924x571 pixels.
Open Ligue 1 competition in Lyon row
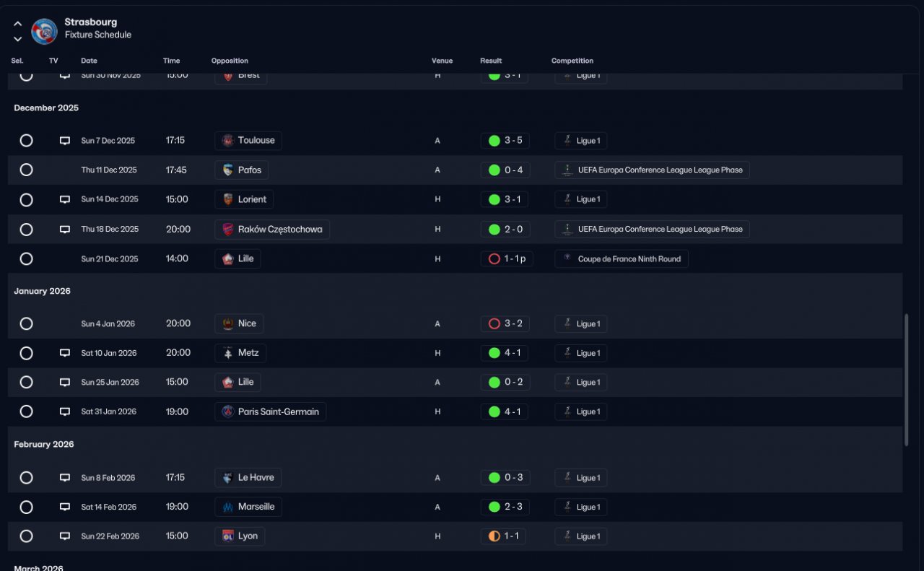[581, 536]
